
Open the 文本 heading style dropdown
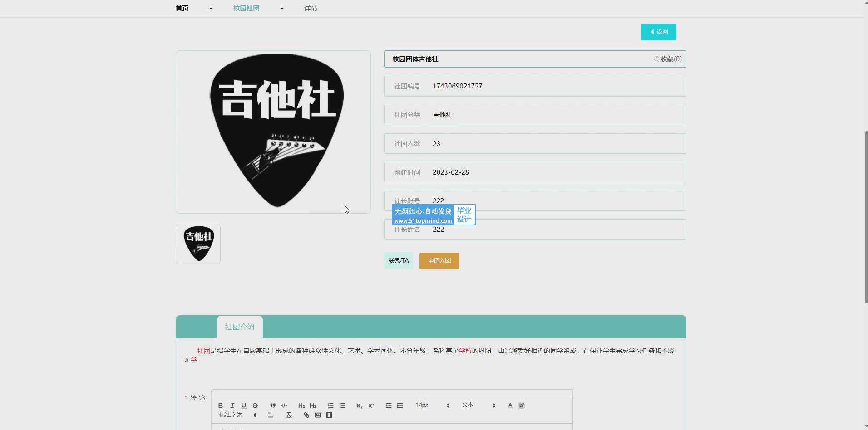[478, 405]
